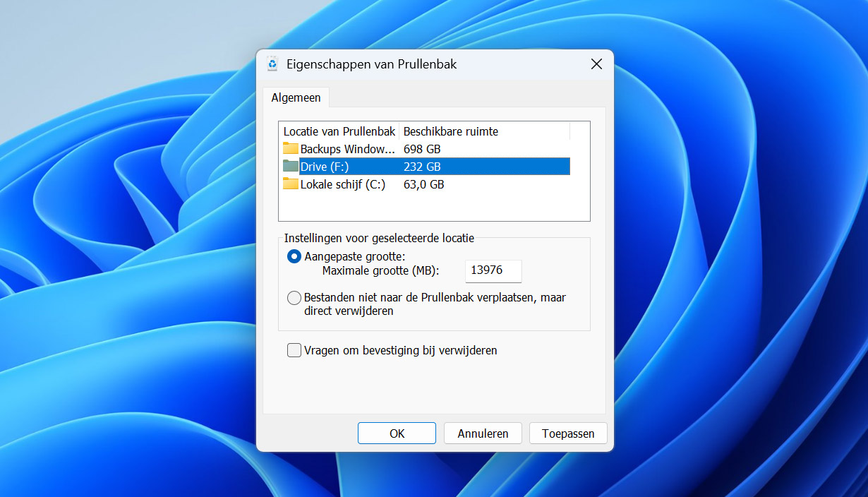This screenshot has height=497, width=868.
Task: Click the 232 GB value
Action: [x=422, y=167]
